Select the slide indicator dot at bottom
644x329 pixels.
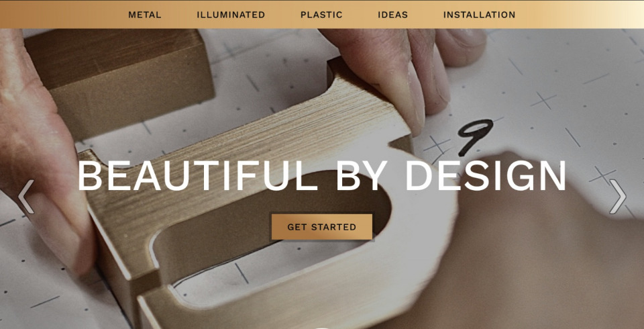(x=321, y=328)
